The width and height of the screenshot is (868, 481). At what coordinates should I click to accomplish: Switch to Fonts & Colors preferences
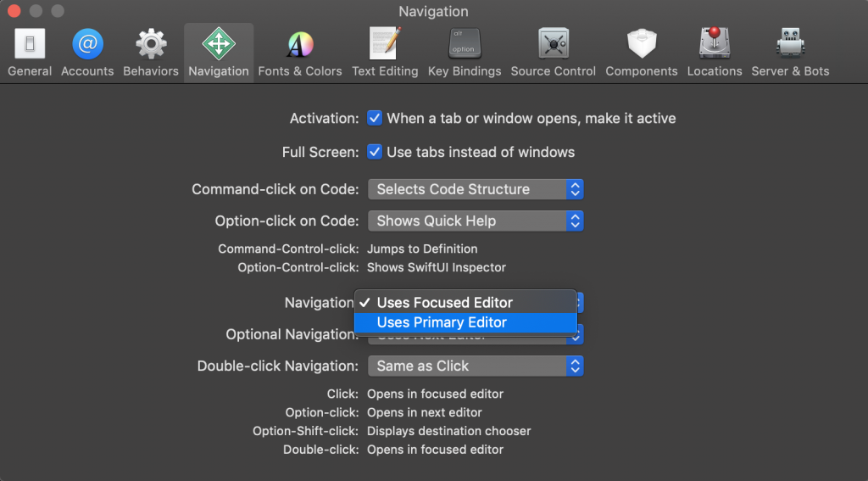300,53
